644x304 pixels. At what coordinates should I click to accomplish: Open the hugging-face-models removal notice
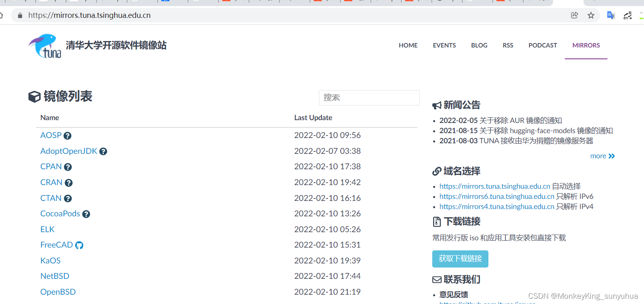tap(526, 131)
